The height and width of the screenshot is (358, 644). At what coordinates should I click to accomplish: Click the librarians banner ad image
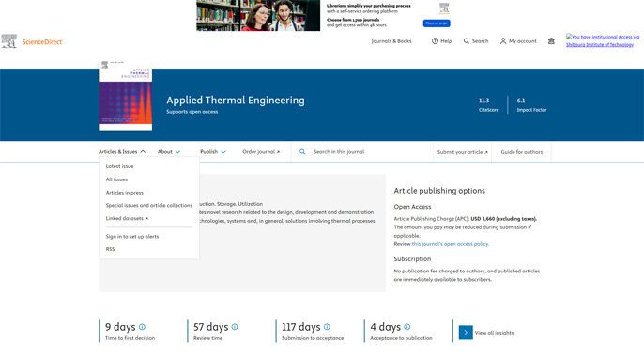[258, 15]
